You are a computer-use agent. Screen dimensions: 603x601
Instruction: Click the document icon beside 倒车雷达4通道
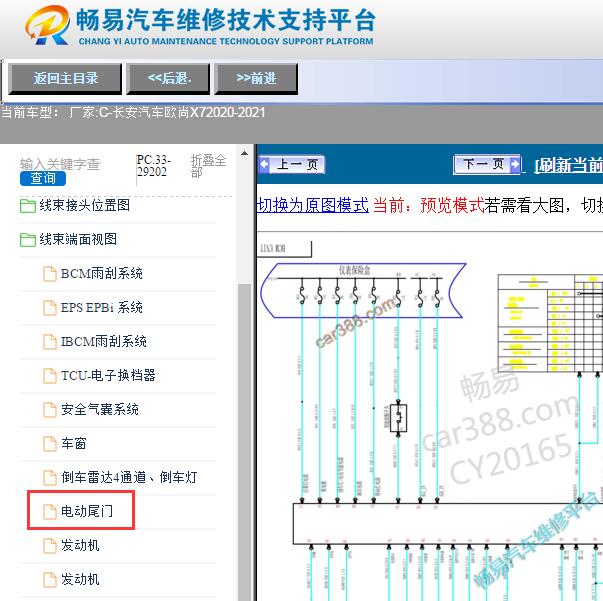click(x=50, y=478)
